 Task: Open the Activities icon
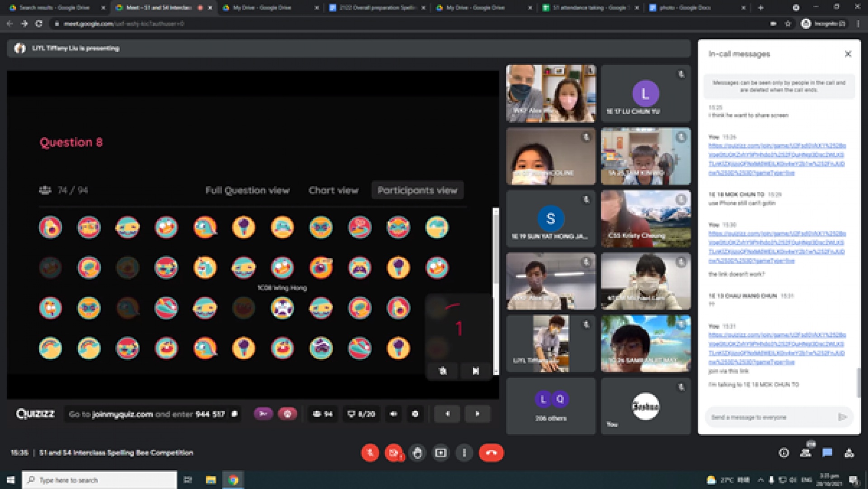(849, 453)
